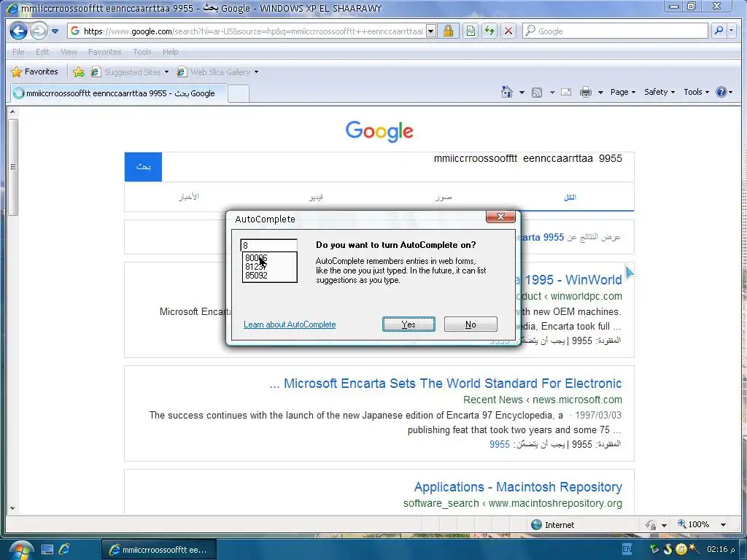
Task: Open the Tools menu in menu bar
Action: [142, 52]
